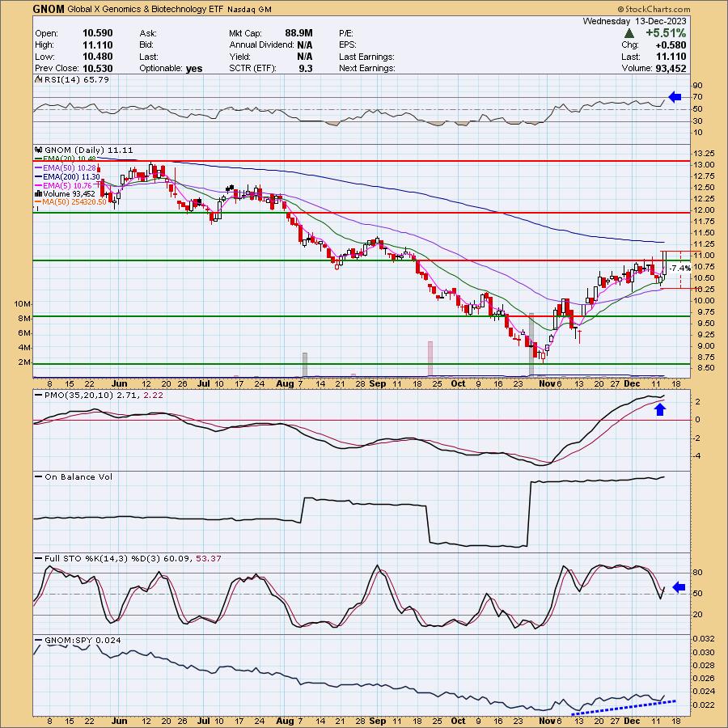728x728 pixels.
Task: Click the MA(50) 254320.50 legend entry
Action: point(74,202)
